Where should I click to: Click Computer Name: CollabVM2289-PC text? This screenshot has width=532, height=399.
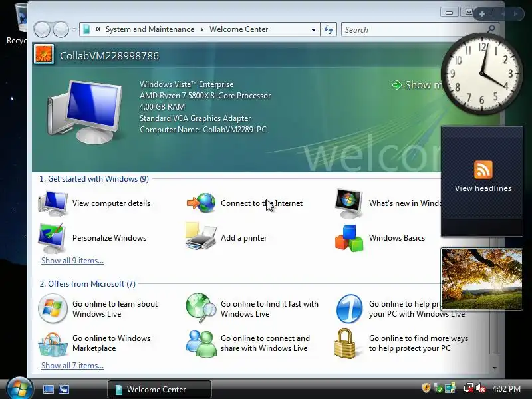203,130
